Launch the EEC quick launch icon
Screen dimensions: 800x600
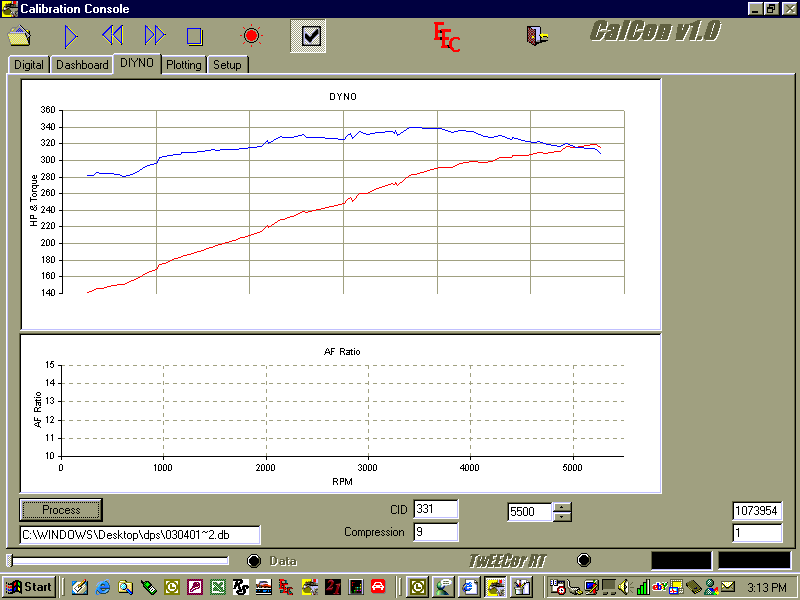(x=286, y=587)
